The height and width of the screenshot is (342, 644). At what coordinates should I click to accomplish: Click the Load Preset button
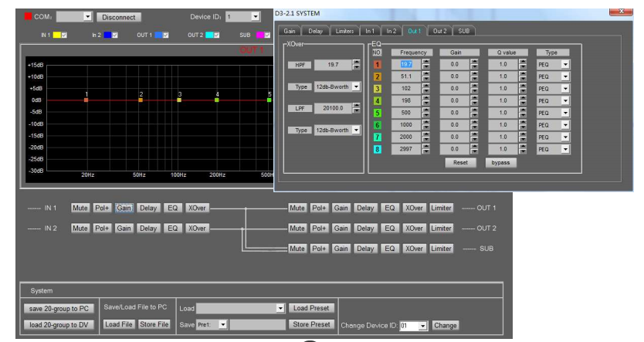click(311, 308)
